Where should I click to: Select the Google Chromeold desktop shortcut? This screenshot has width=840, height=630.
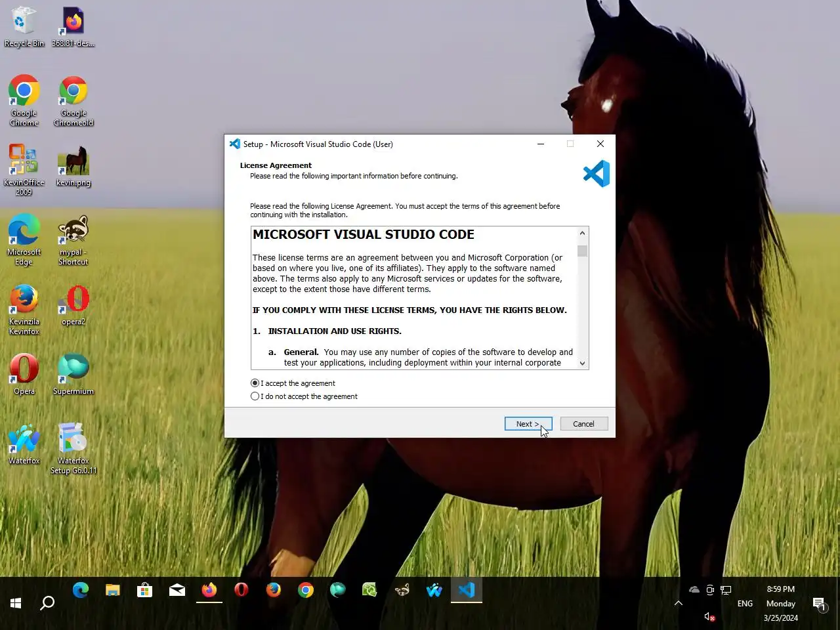(x=73, y=101)
